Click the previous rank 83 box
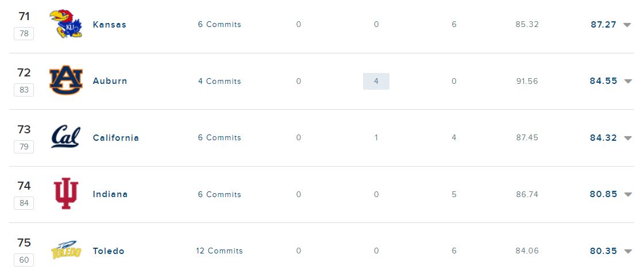Screen dimensions: 644x277 coord(24,90)
